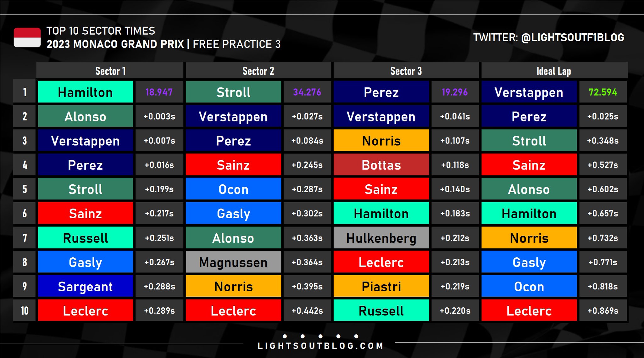
Task: Click the +0.869s Leclerc ideal lap gap
Action: tap(603, 310)
